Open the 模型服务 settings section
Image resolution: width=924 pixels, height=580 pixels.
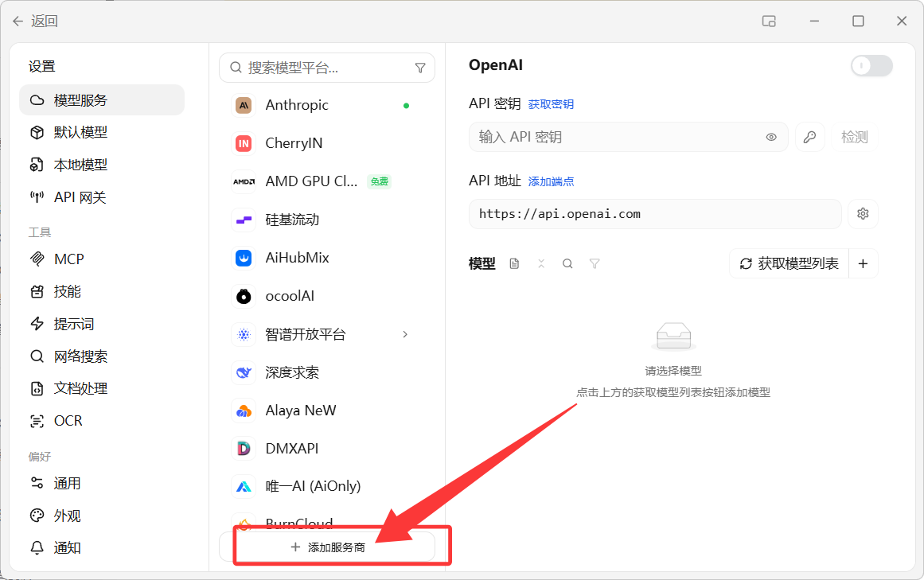coord(102,100)
